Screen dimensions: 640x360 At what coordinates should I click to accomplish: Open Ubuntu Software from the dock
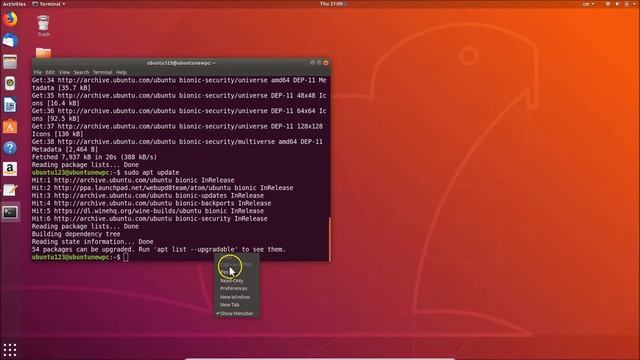pyautogui.click(x=10, y=127)
